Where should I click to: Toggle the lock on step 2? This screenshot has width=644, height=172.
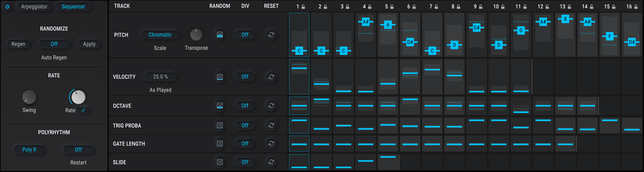click(x=325, y=7)
